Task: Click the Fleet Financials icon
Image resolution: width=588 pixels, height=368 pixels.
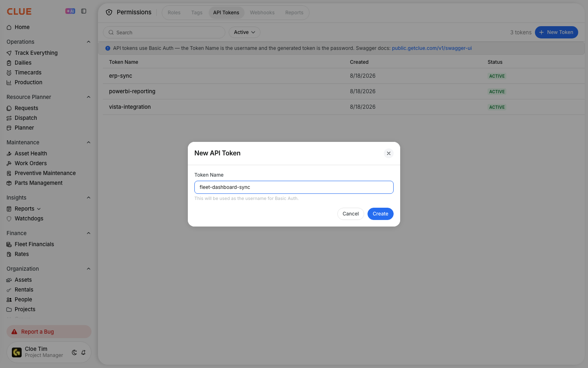Action: point(9,245)
